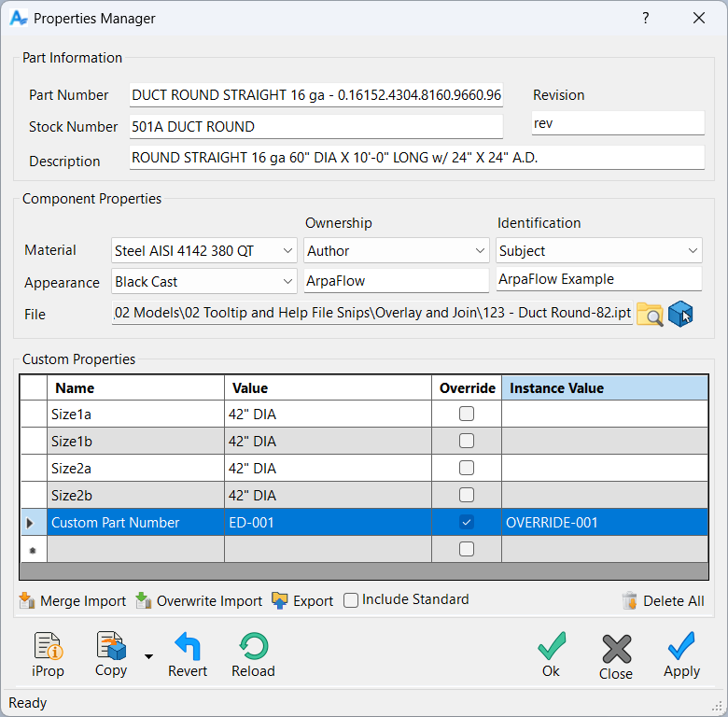Expand the Copy button dropdown arrow

click(148, 656)
